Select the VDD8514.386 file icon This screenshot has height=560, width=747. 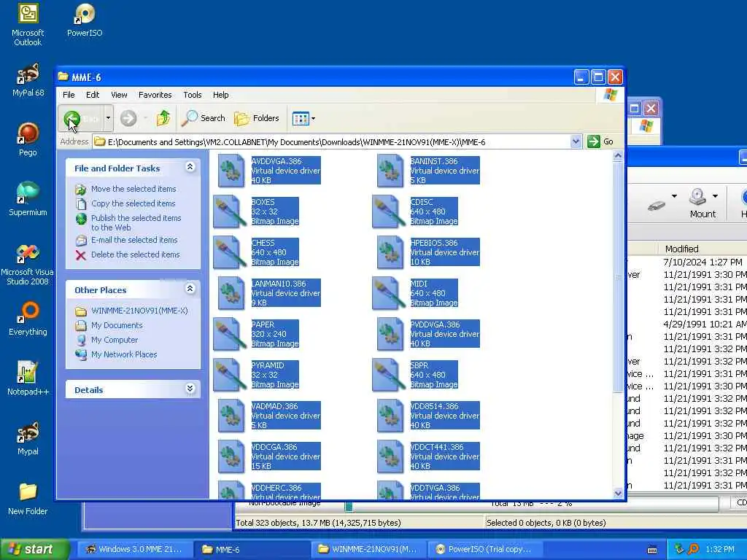pos(390,416)
